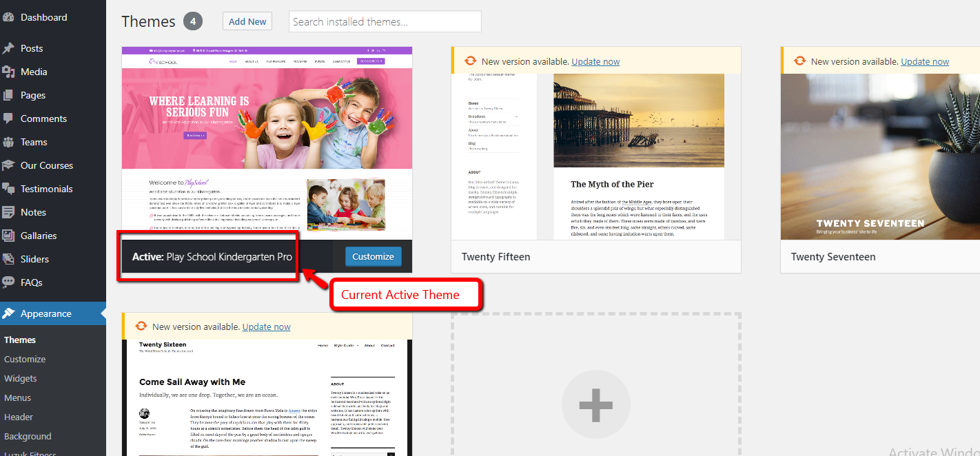Open the Themes submenu item

pyautogui.click(x=20, y=340)
